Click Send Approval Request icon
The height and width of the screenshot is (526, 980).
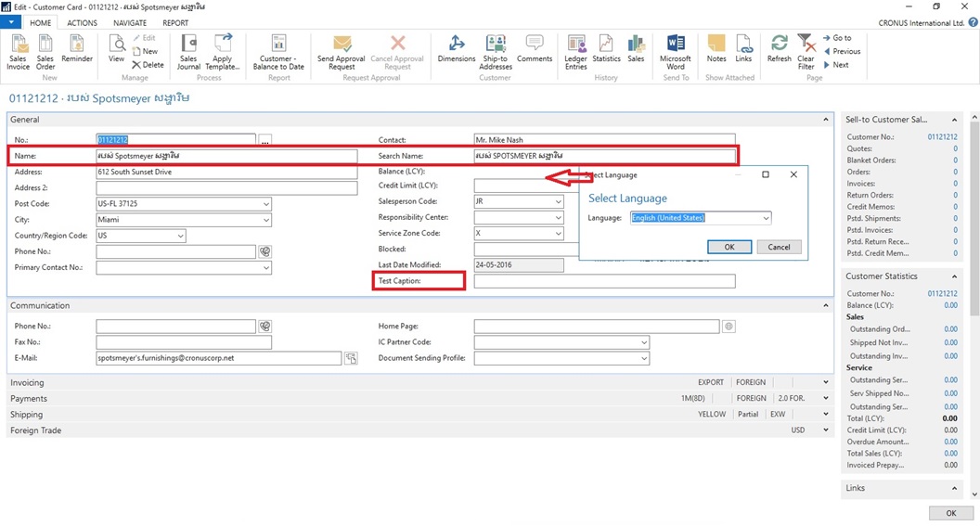pyautogui.click(x=341, y=51)
